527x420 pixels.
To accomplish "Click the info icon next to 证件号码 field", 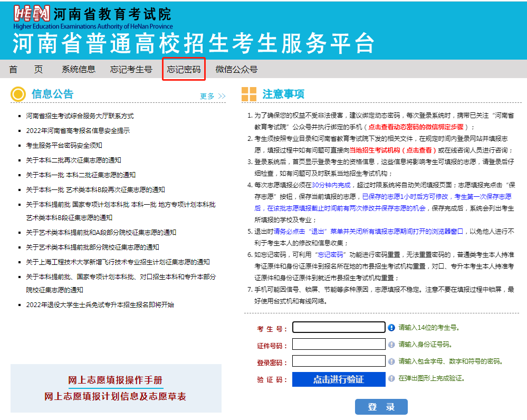I will tap(391, 345).
